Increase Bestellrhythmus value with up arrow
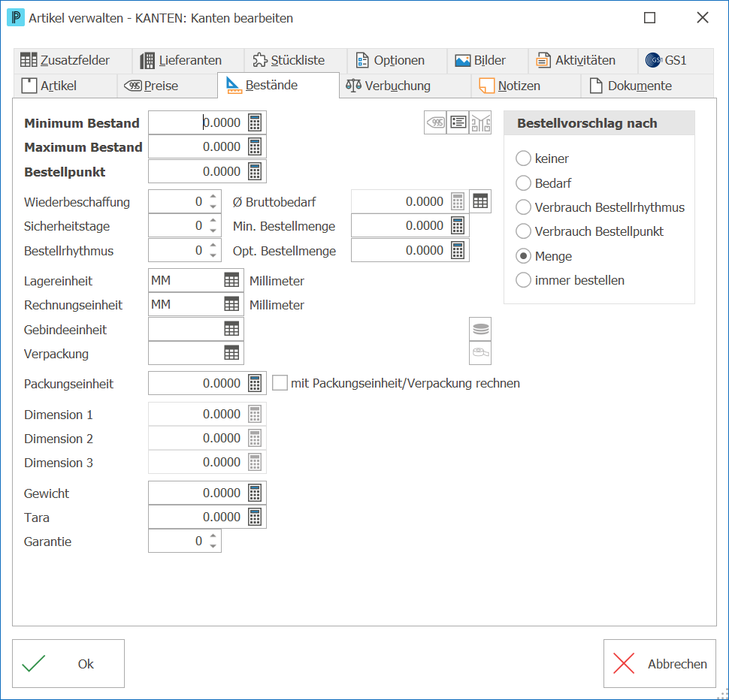The width and height of the screenshot is (729, 700). pyautogui.click(x=213, y=246)
